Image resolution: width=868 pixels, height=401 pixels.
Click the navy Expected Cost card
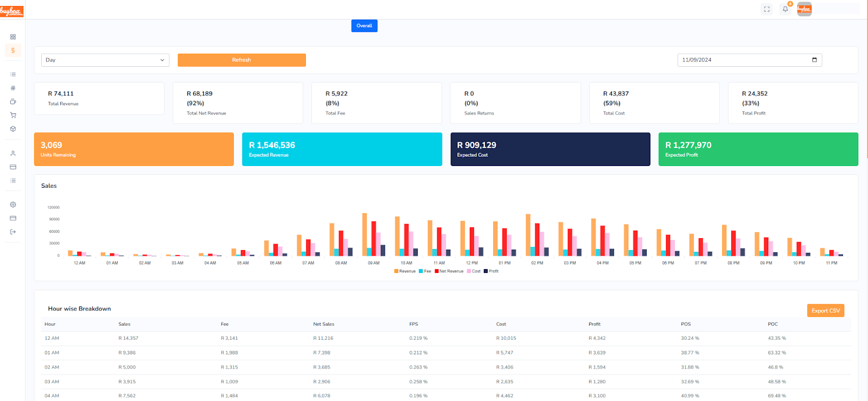click(550, 149)
